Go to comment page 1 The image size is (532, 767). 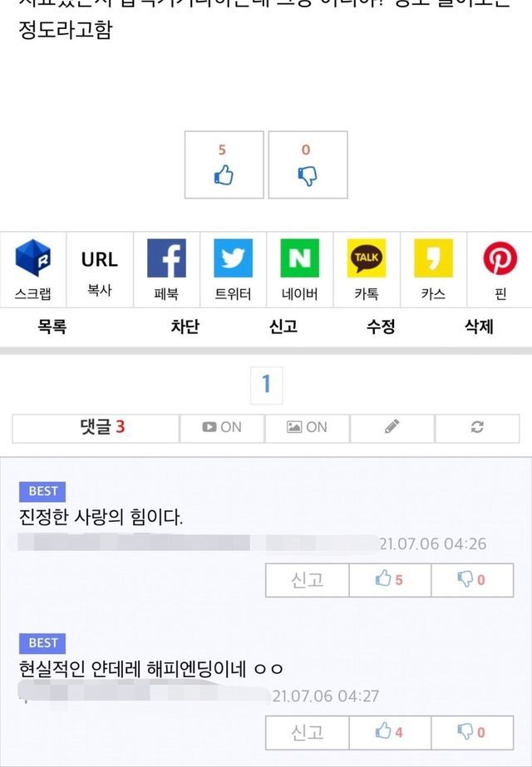click(266, 385)
